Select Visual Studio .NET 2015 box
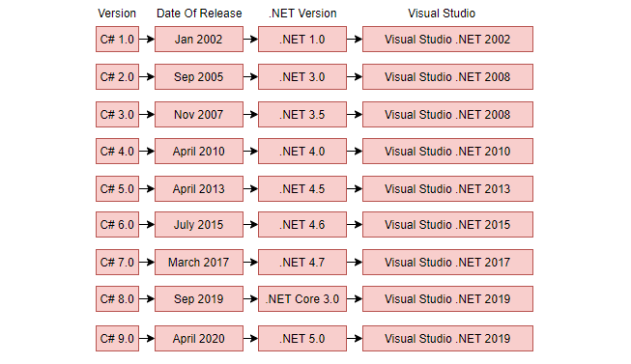The height and width of the screenshot is (364, 631). (447, 224)
